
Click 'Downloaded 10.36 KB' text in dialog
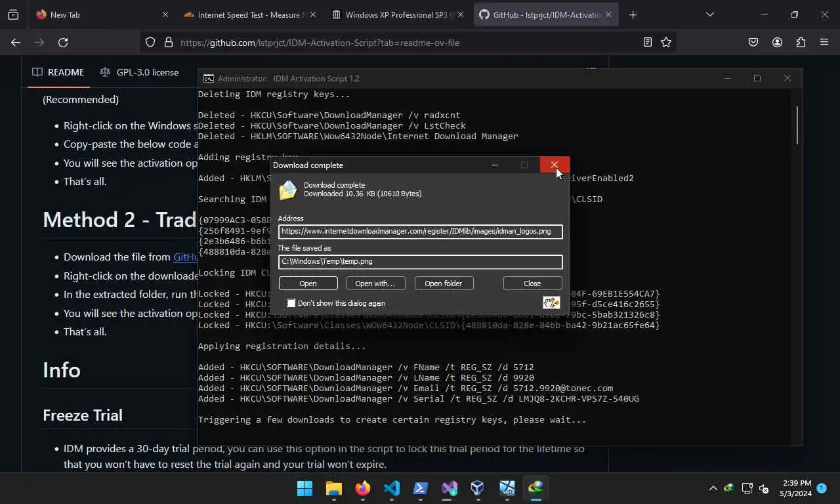point(363,194)
